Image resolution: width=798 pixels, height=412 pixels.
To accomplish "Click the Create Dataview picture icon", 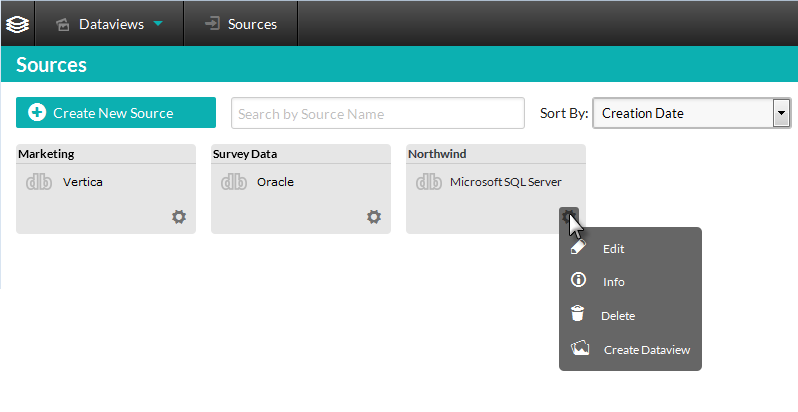I will (580, 348).
